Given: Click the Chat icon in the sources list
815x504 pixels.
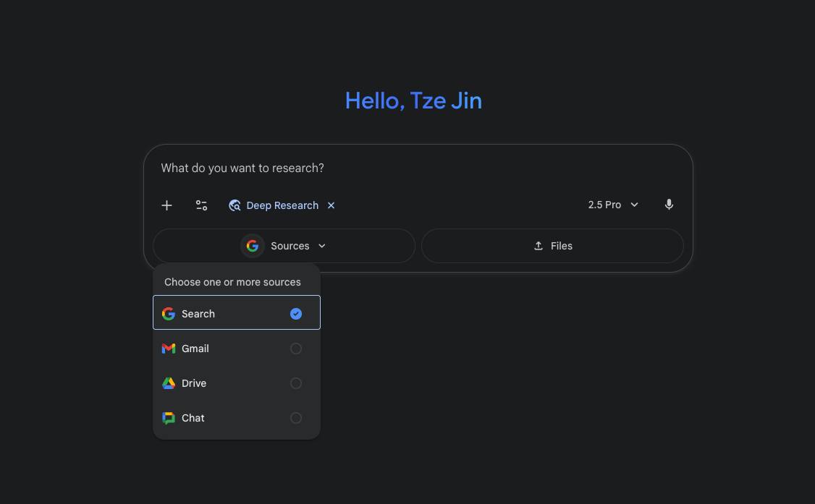Looking at the screenshot, I should click(x=169, y=417).
